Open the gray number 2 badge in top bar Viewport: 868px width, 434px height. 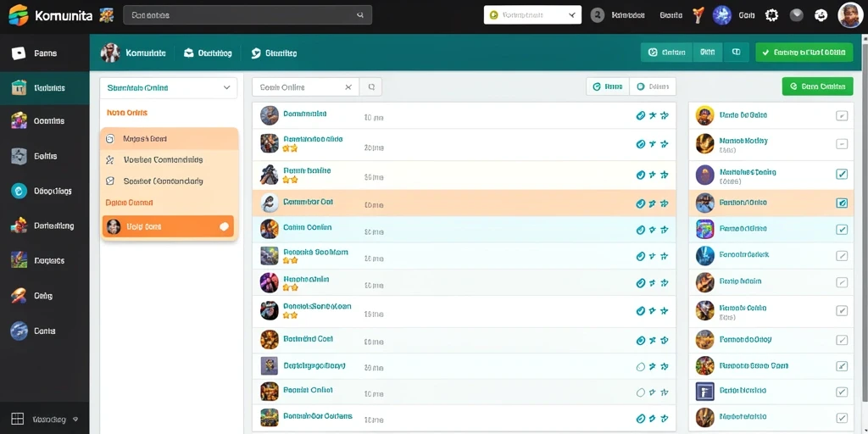[598, 15]
